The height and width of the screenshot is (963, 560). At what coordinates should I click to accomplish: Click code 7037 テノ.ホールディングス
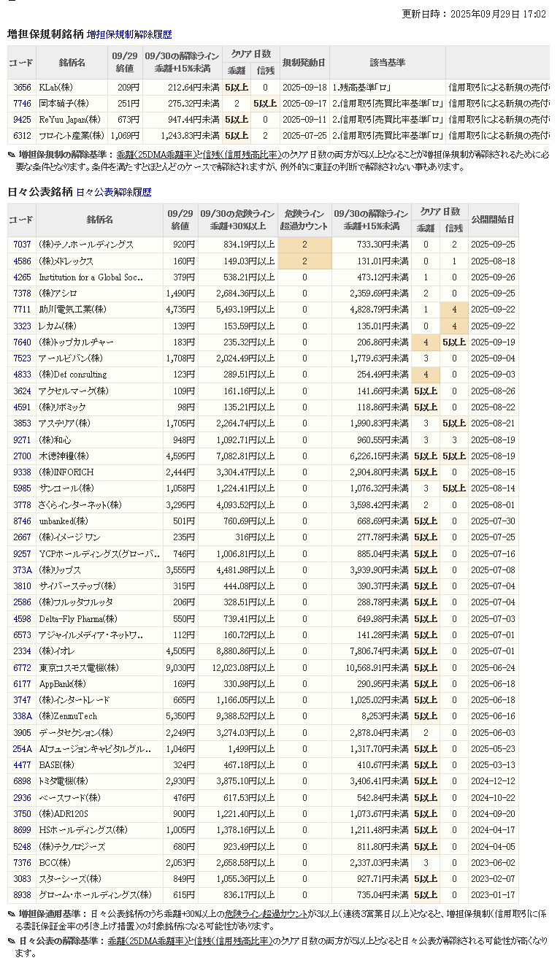coord(22,245)
